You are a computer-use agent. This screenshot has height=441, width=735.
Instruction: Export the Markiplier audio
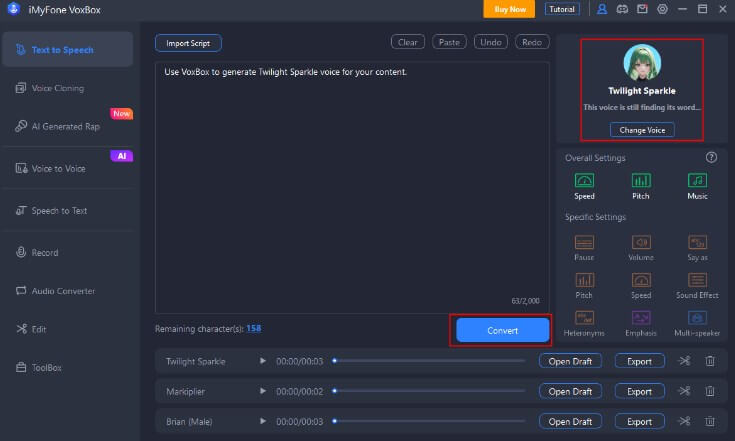639,391
